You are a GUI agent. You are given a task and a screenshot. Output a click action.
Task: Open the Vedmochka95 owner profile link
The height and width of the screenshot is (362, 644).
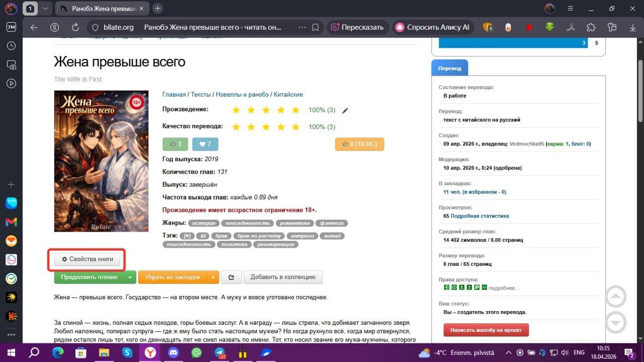point(527,143)
